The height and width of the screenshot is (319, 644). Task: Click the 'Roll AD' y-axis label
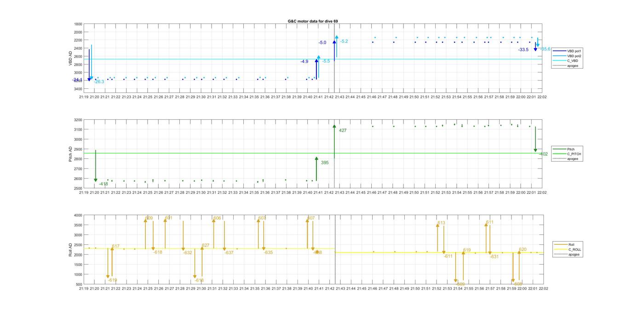tap(71, 249)
